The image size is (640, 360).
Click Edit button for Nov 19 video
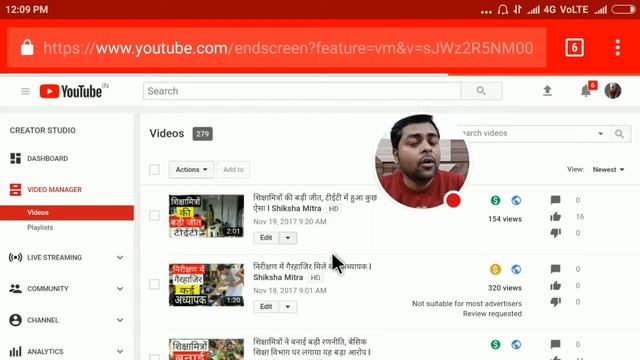click(266, 238)
